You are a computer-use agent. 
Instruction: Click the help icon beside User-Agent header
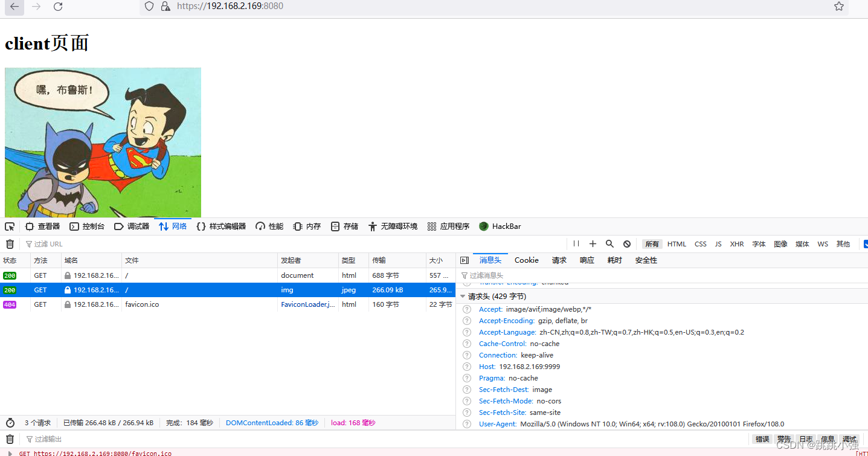pyautogui.click(x=466, y=424)
